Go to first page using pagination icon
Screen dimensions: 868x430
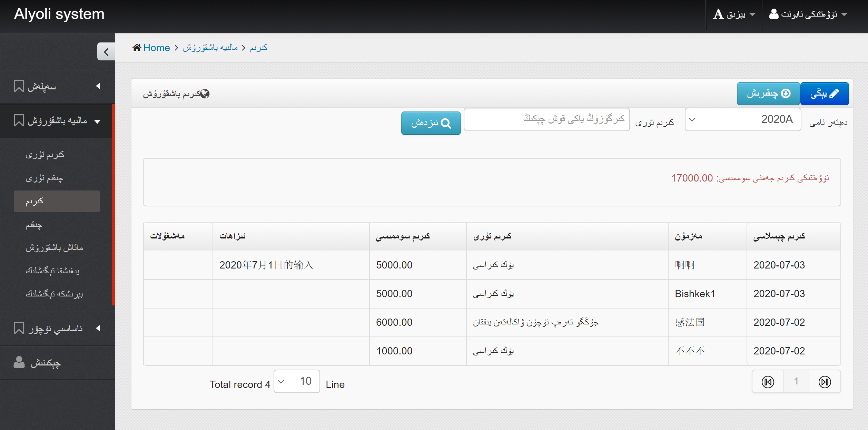768,382
